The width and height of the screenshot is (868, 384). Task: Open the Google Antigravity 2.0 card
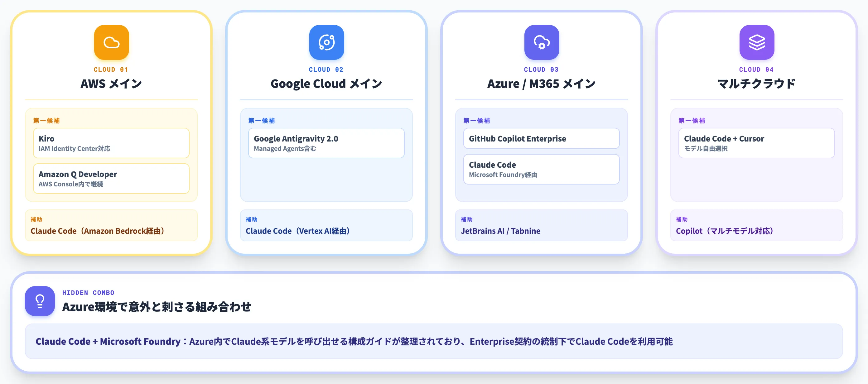[326, 143]
